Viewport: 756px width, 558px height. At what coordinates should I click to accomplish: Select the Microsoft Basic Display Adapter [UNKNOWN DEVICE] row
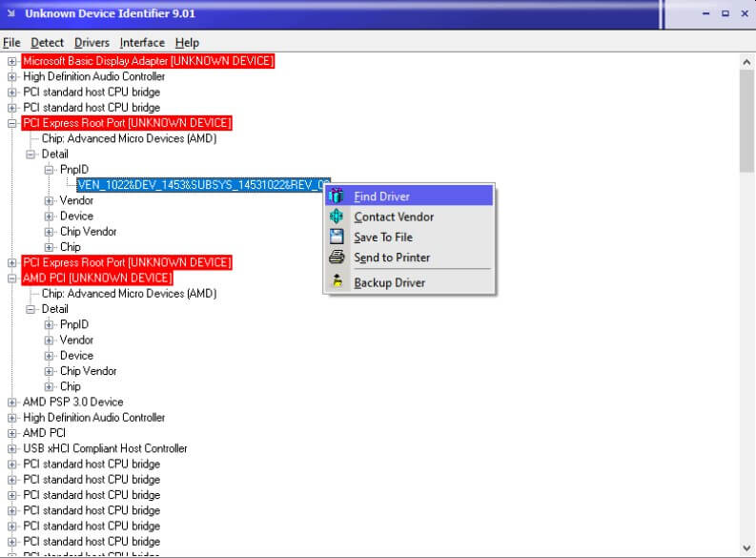tap(148, 61)
